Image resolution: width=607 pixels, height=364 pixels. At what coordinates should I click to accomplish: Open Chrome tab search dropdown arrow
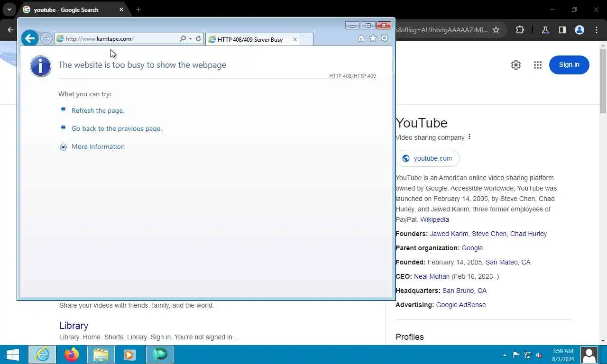click(9, 9)
